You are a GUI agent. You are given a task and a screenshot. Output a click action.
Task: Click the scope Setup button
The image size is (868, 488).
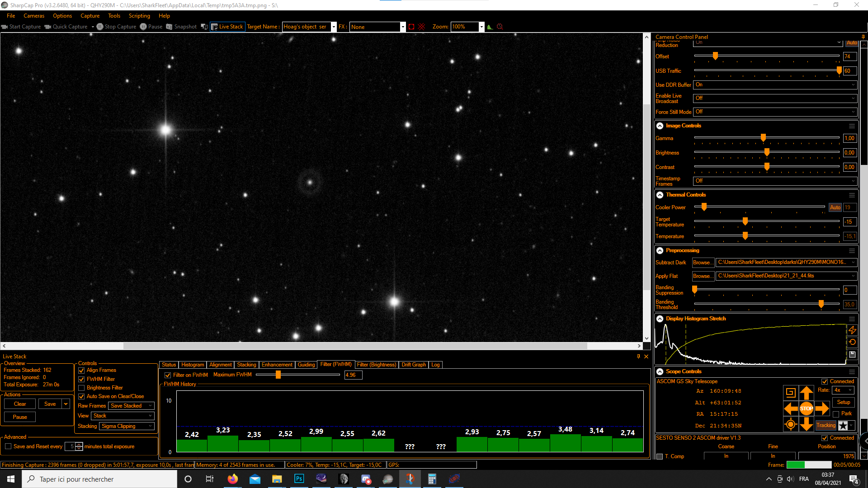[x=844, y=402]
